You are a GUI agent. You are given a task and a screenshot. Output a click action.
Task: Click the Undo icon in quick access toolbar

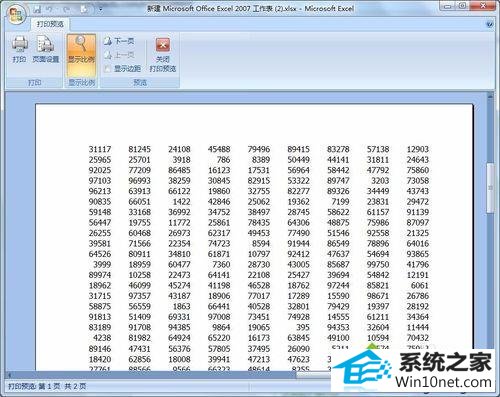50,9
